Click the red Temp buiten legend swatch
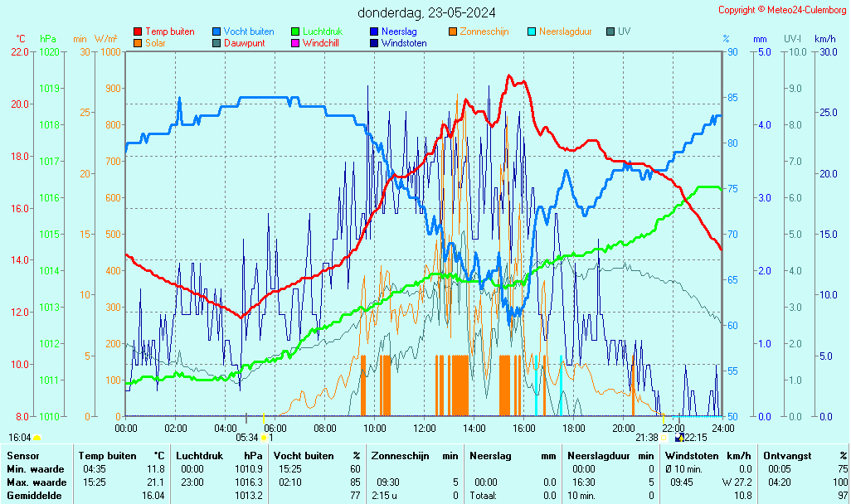This screenshot has height=504, width=851. 138,31
